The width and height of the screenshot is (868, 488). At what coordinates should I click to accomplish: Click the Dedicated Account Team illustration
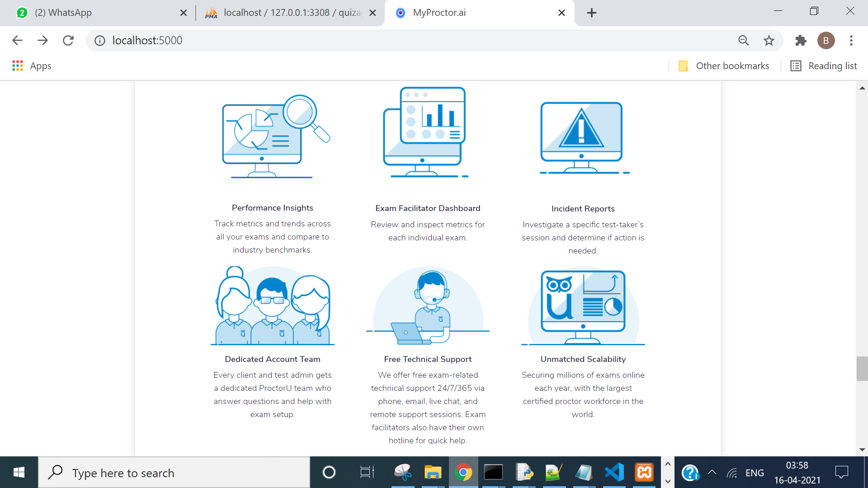[x=273, y=306]
